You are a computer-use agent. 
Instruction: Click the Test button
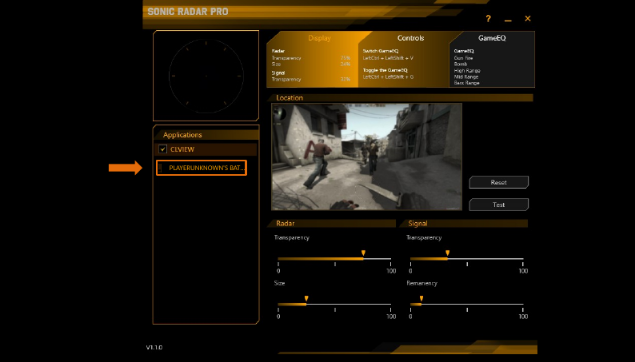499,204
